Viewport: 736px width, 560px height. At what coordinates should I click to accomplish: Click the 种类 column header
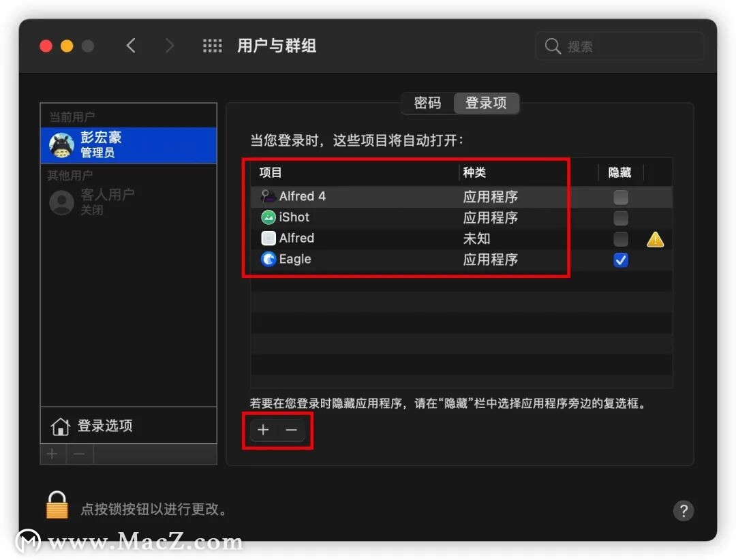(475, 172)
